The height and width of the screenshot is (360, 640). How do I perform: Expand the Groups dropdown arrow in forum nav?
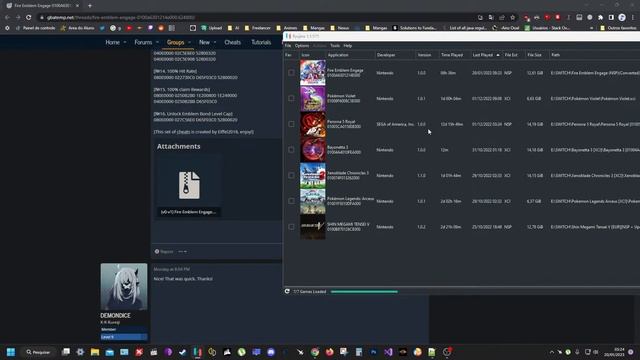[189, 42]
